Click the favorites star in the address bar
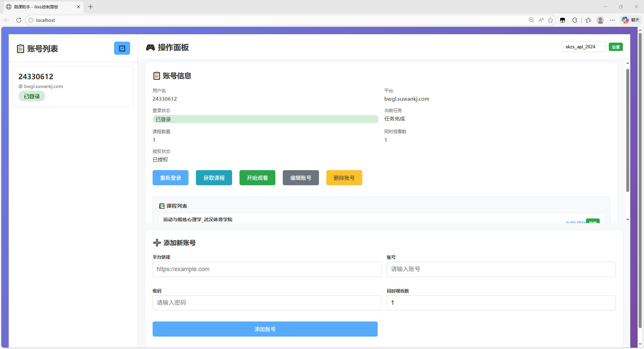Image resolution: width=644 pixels, height=349 pixels. pyautogui.click(x=551, y=20)
